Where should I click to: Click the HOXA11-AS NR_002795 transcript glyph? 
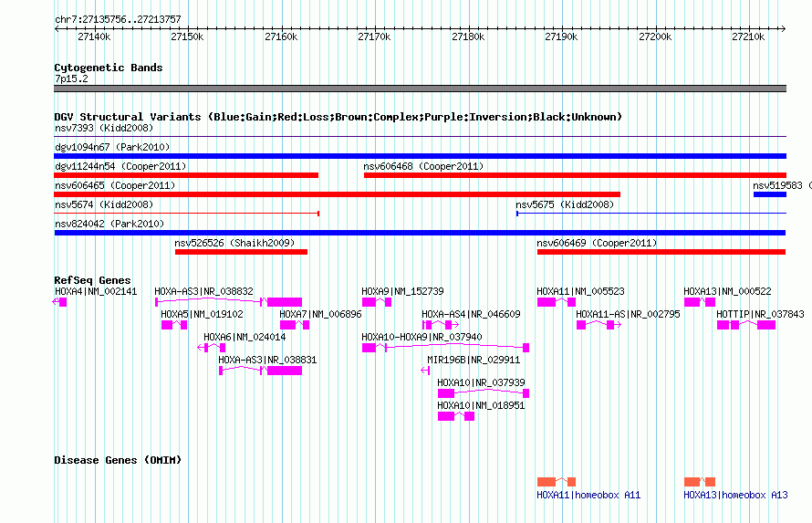pos(599,325)
